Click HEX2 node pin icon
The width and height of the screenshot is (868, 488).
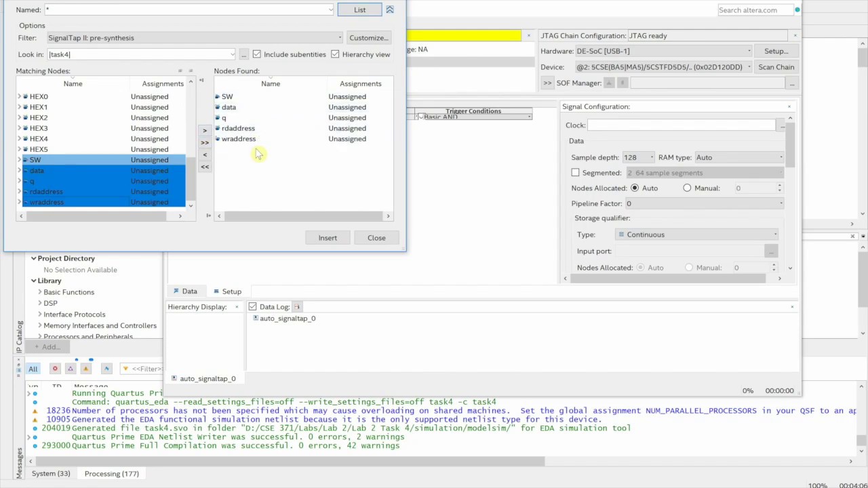pyautogui.click(x=26, y=118)
